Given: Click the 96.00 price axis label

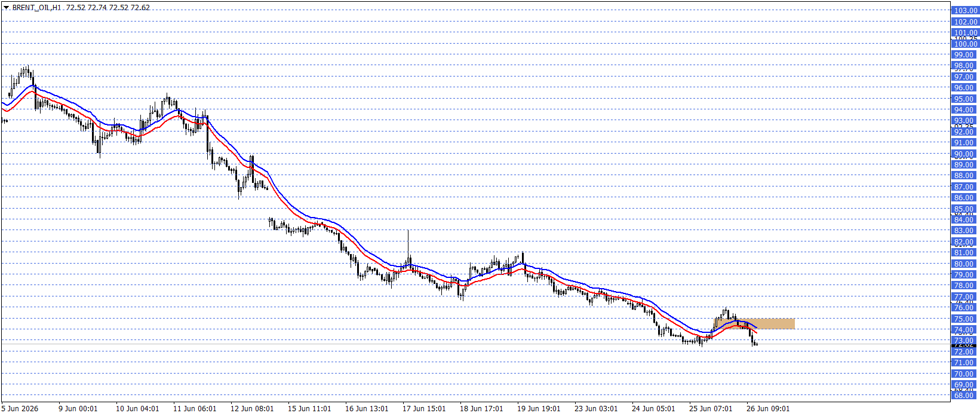Looking at the screenshot, I should coord(964,88).
